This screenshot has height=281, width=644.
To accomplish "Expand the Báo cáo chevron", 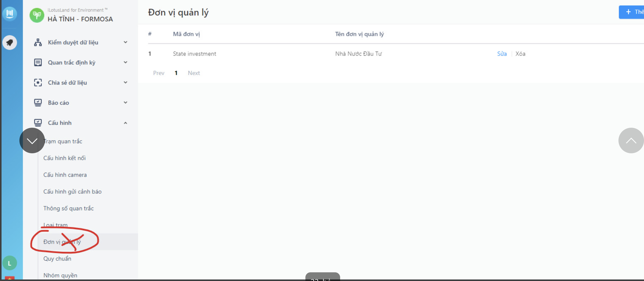I will tap(125, 103).
